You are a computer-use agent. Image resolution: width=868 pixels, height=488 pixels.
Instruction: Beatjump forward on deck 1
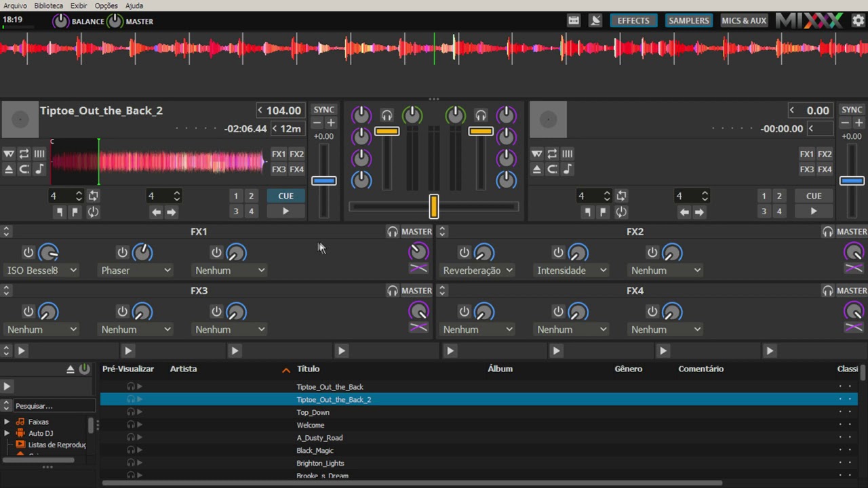pyautogui.click(x=172, y=212)
